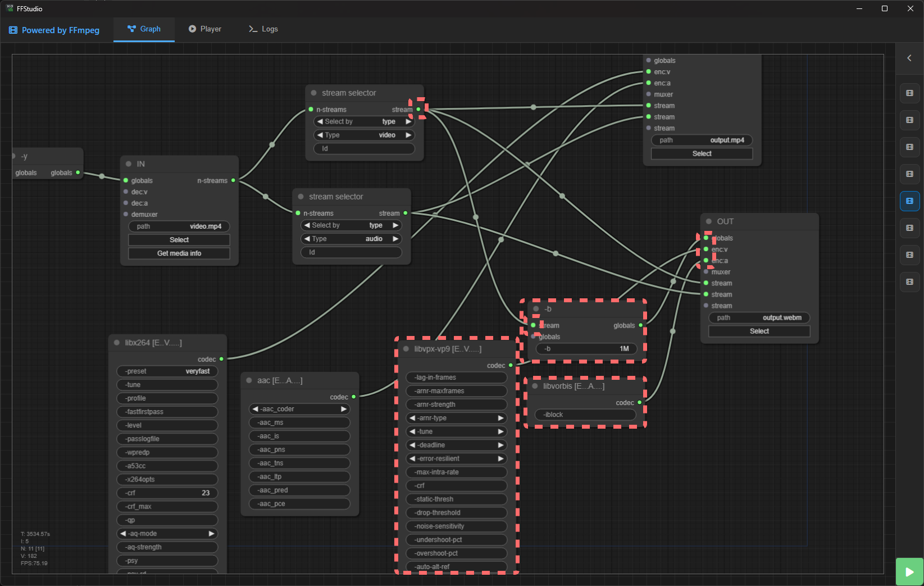Viewport: 924px width, 586px height.
Task: Run the graph with the green play button
Action: pos(909,572)
